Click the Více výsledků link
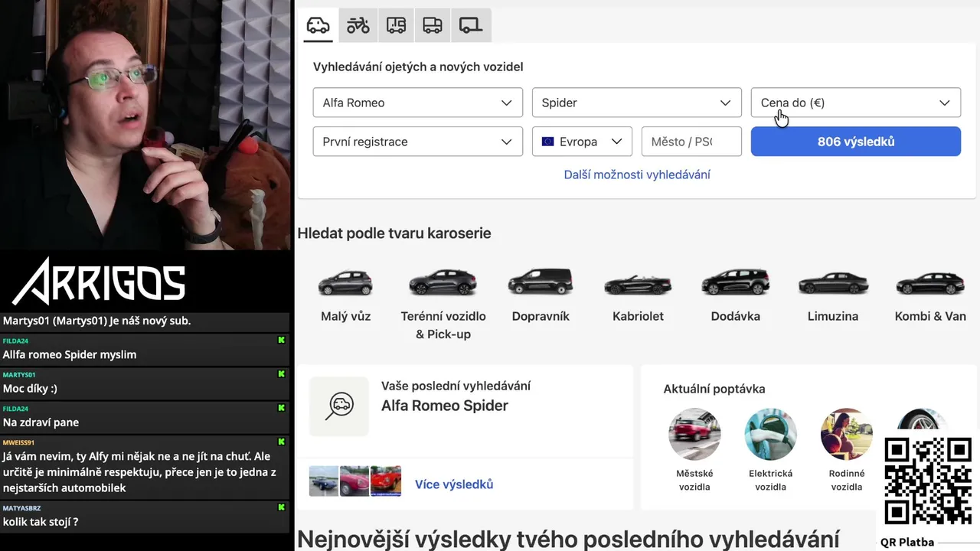The height and width of the screenshot is (551, 980). pos(454,484)
